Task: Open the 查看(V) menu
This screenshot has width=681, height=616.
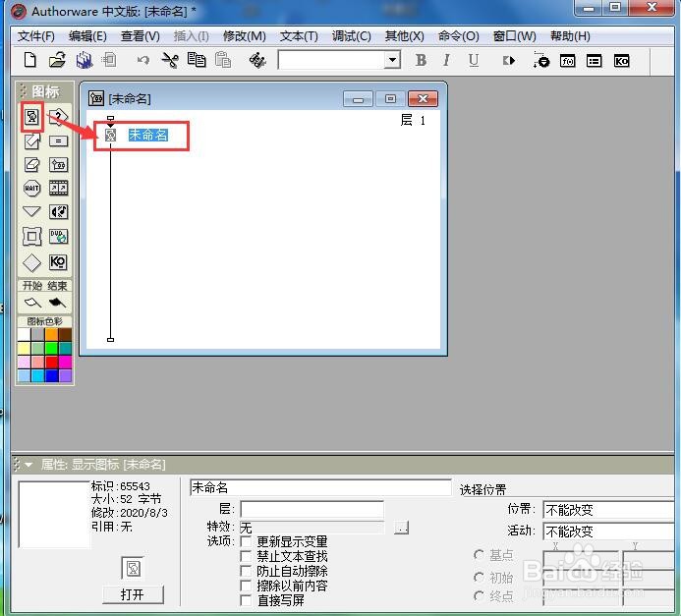Action: click(x=141, y=36)
